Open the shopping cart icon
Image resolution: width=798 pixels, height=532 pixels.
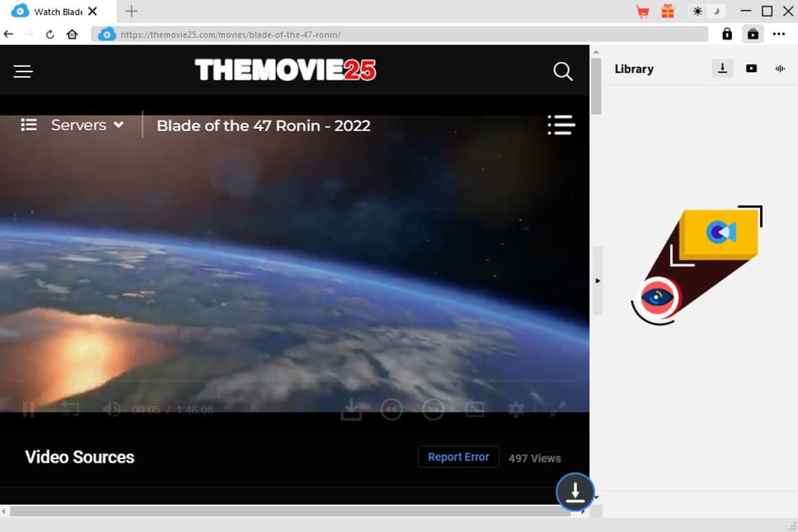pyautogui.click(x=643, y=12)
